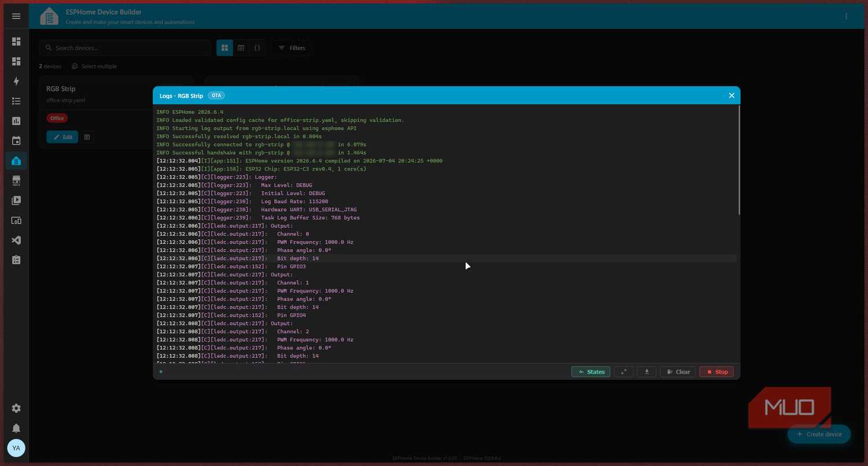This screenshot has width=868, height=466.
Task: Open the devices sidebar icon below Media
Action: point(16,220)
